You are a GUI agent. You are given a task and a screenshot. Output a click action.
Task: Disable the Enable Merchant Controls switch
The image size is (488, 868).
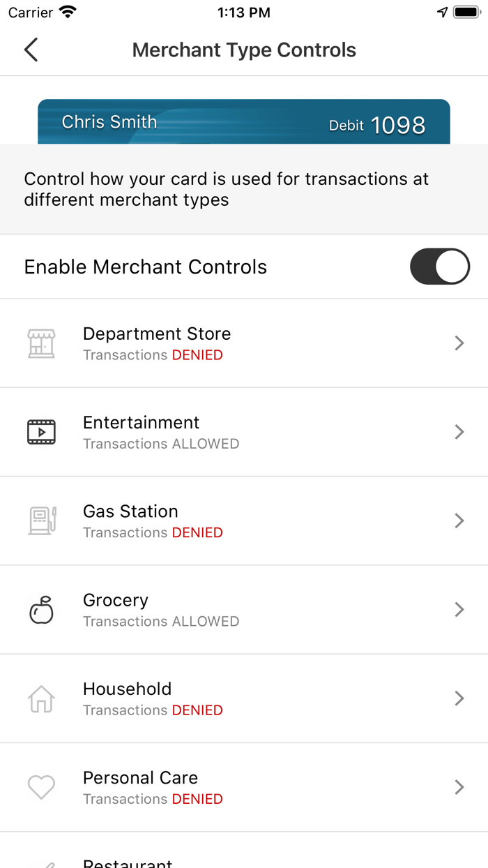point(439,267)
